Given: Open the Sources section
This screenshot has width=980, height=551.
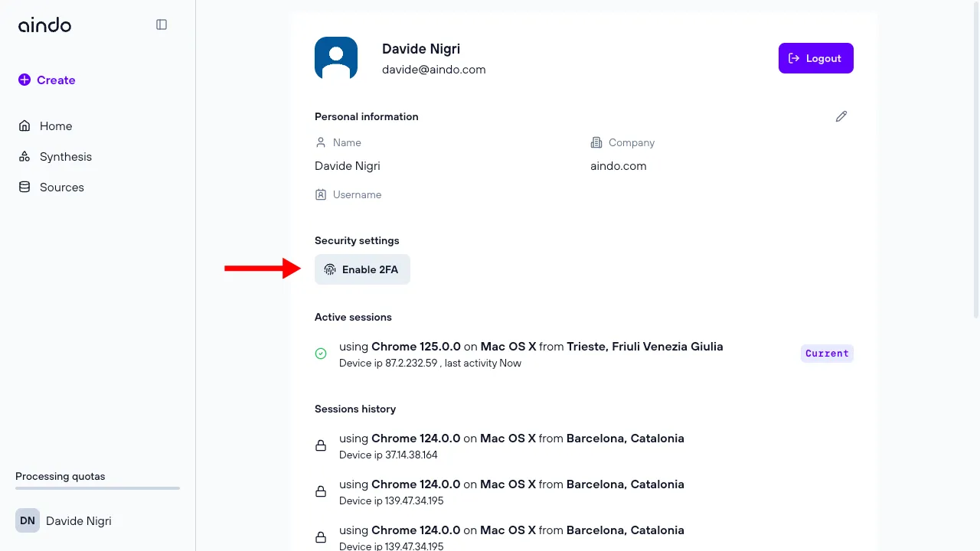Looking at the screenshot, I should click(61, 187).
